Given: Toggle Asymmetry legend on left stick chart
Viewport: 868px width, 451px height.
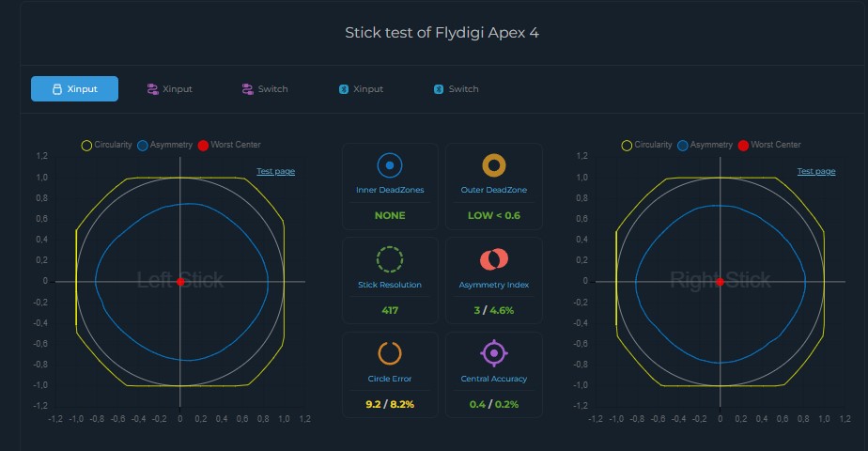Looking at the screenshot, I should click(x=164, y=145).
